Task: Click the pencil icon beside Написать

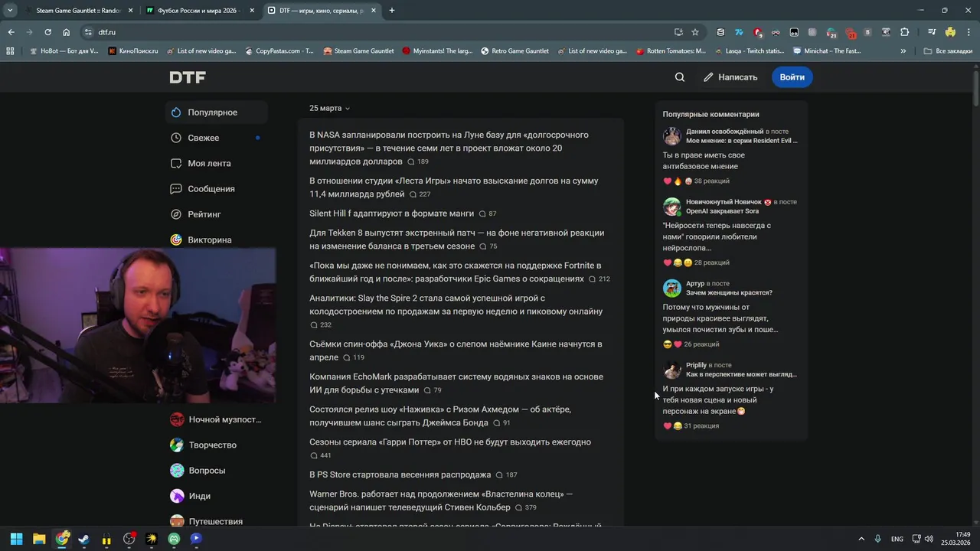Action: (x=708, y=77)
